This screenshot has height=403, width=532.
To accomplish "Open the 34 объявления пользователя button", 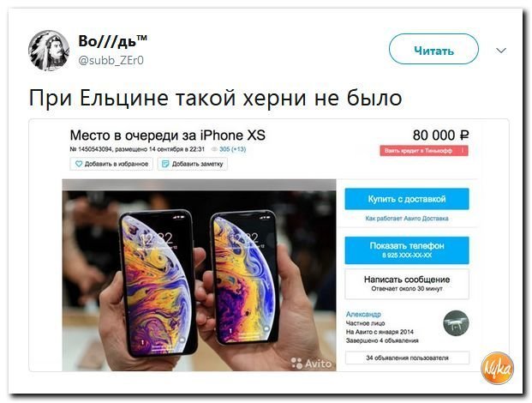I will (x=407, y=358).
